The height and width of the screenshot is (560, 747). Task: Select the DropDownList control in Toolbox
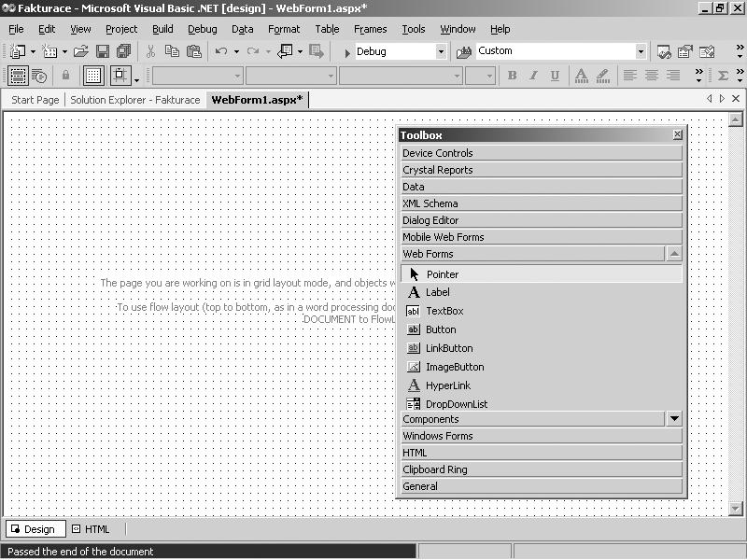542,403
